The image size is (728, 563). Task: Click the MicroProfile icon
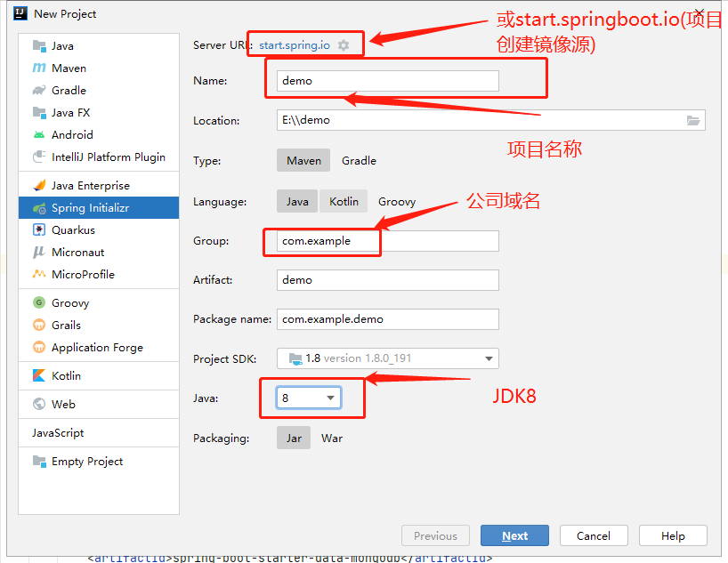[39, 274]
